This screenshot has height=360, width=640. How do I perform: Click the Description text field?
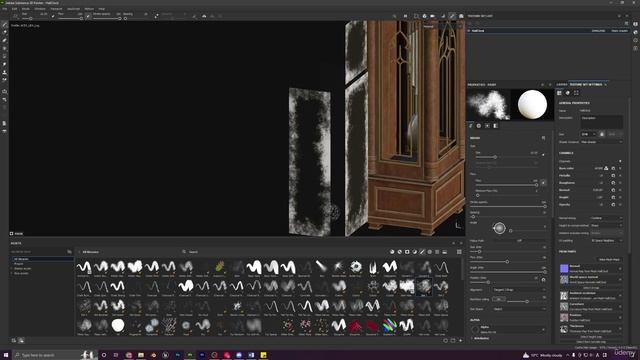click(601, 122)
